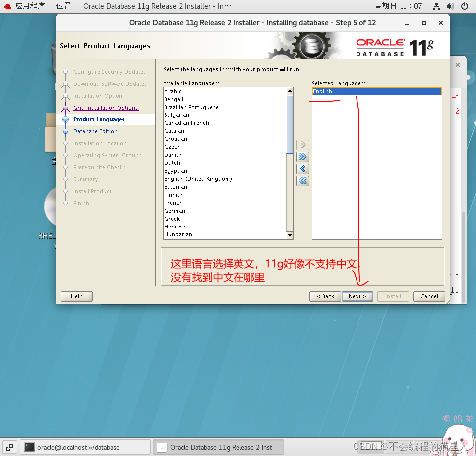Select Croatian in Available Languages
Screen dimensions: 476x456
point(225,139)
